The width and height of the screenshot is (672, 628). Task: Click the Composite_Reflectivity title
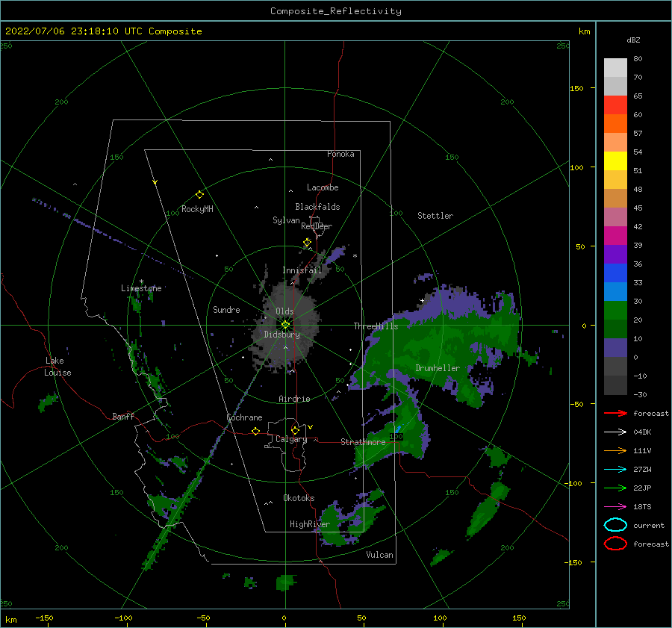336,11
